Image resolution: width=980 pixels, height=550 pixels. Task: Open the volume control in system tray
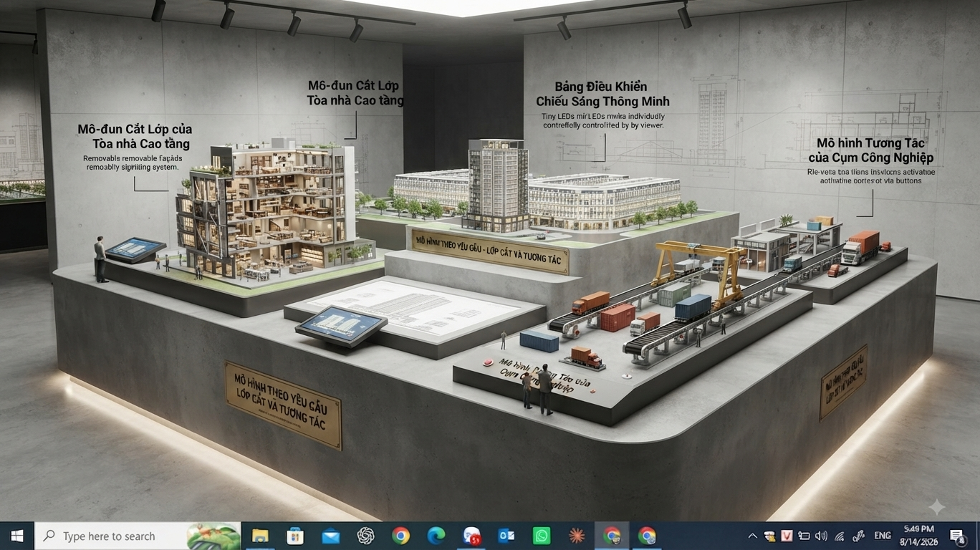coord(821,536)
